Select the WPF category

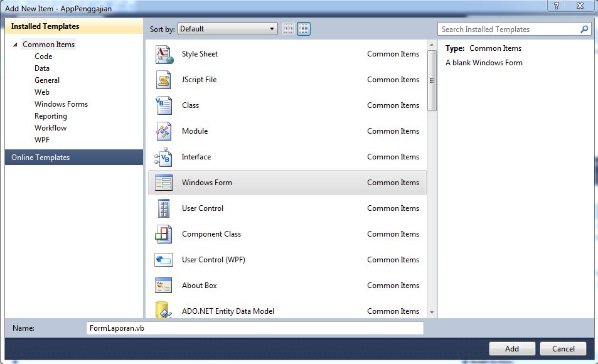click(42, 140)
